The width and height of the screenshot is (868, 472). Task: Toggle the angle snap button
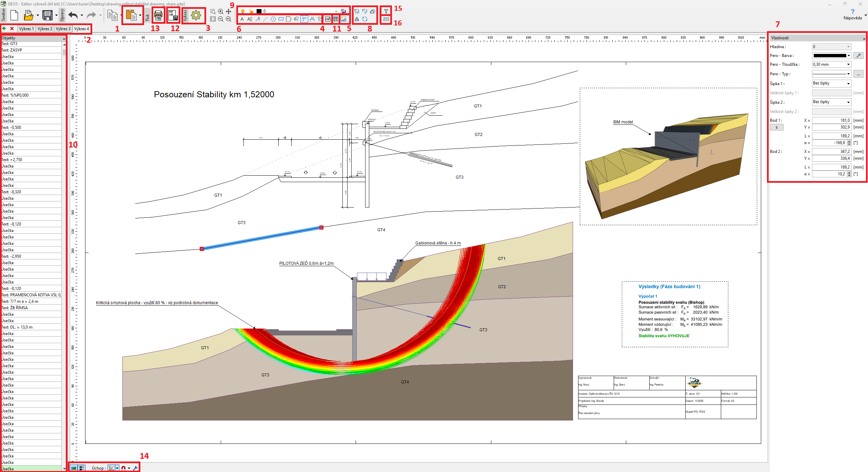[x=111, y=468]
